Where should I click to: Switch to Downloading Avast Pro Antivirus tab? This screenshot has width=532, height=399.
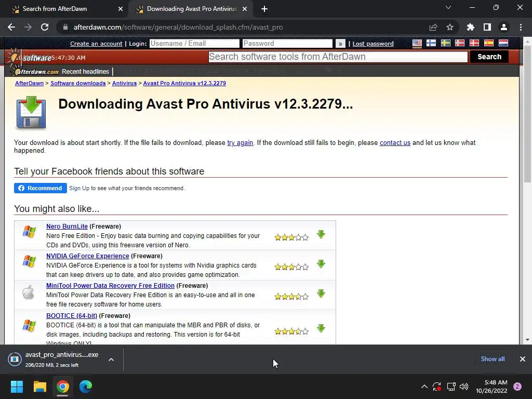point(192,9)
